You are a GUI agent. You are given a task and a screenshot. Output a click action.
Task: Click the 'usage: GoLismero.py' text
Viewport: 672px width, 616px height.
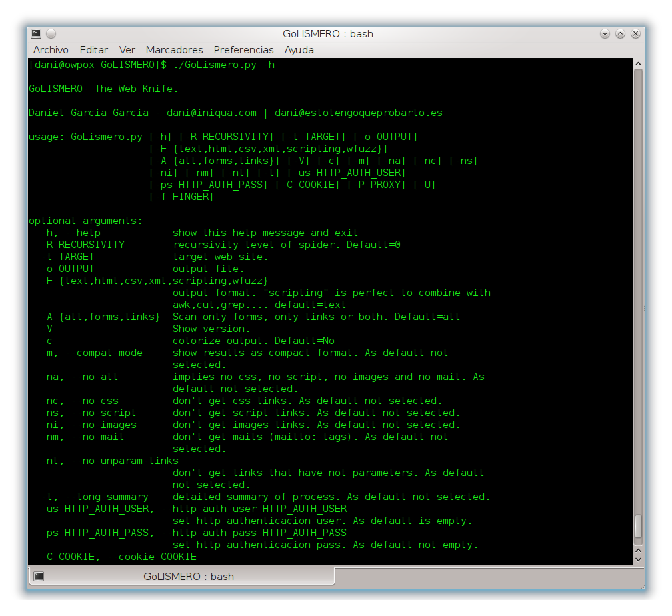point(85,137)
